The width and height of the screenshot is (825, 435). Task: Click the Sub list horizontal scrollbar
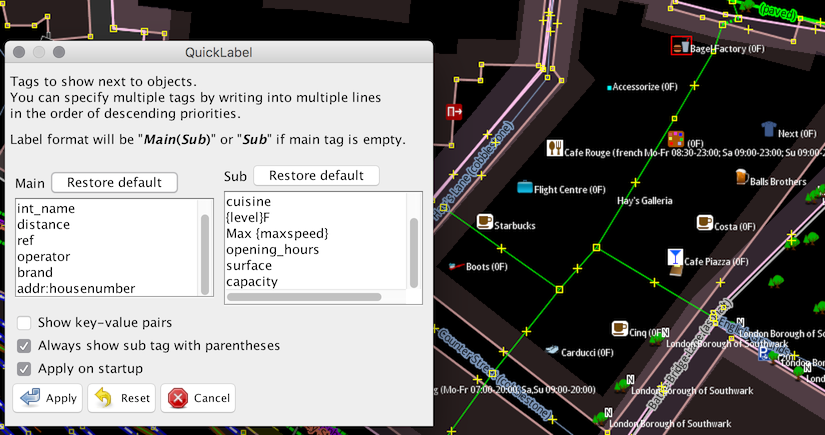point(304,297)
